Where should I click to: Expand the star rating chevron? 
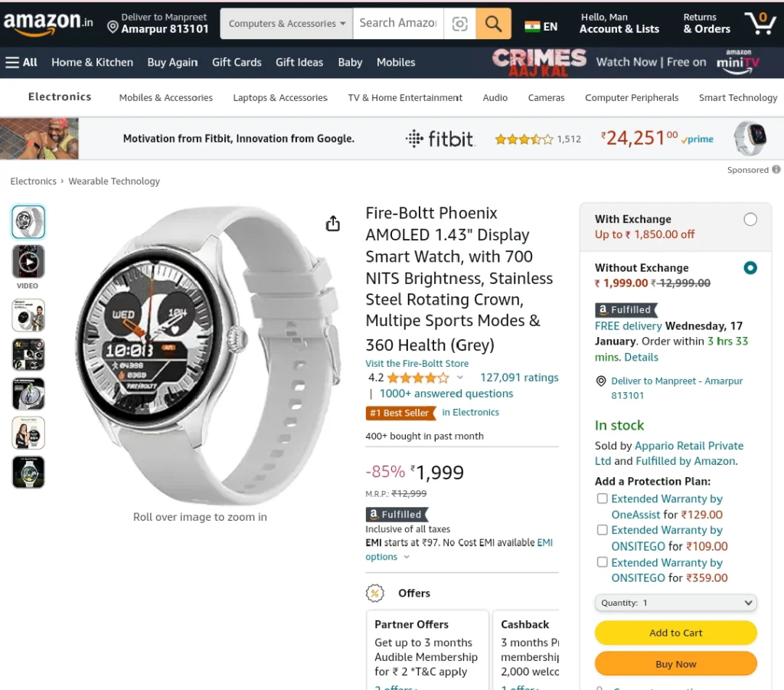point(460,378)
